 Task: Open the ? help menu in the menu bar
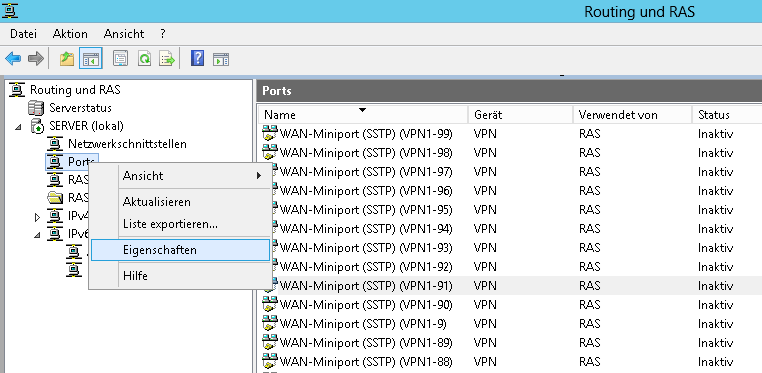click(x=163, y=34)
